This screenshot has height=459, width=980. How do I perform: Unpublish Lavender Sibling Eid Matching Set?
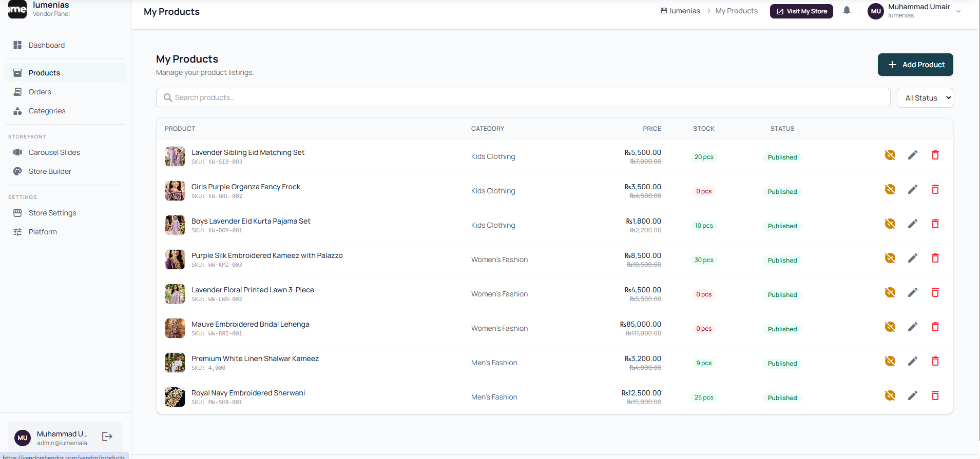point(890,155)
